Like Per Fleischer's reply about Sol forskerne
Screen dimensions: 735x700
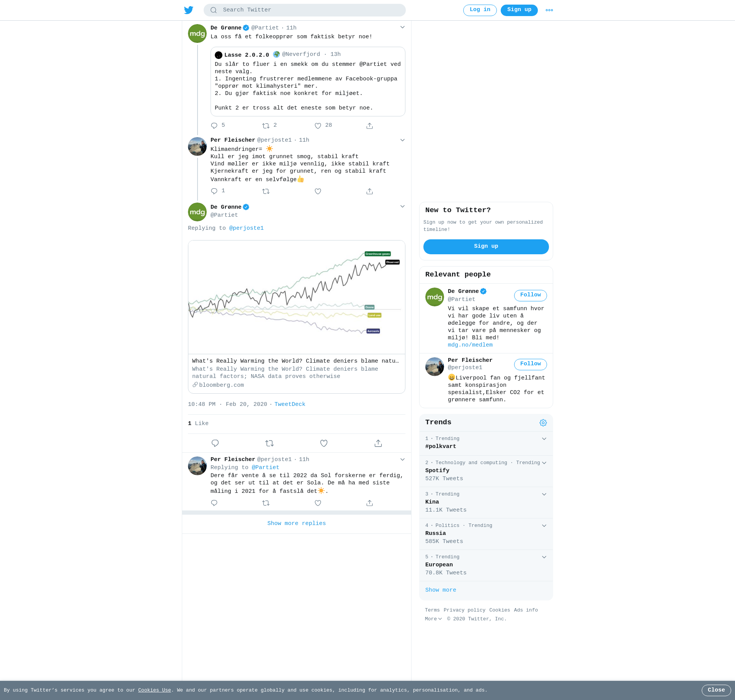click(x=318, y=503)
